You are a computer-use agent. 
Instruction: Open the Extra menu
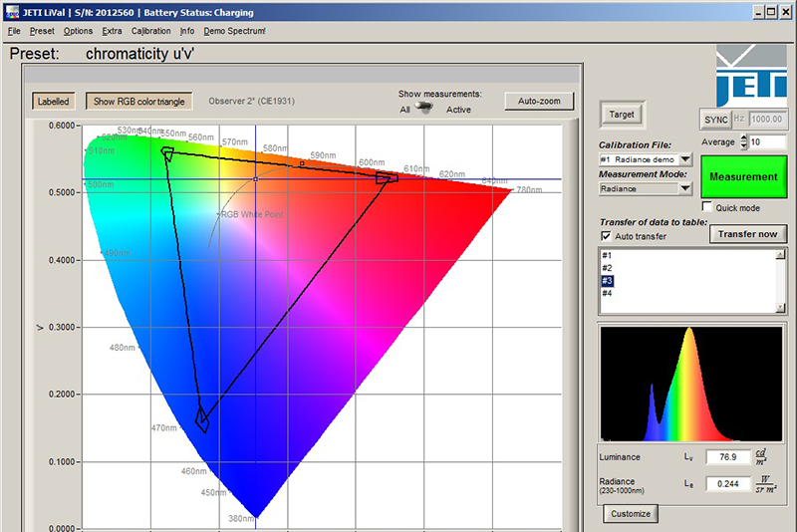tap(112, 31)
